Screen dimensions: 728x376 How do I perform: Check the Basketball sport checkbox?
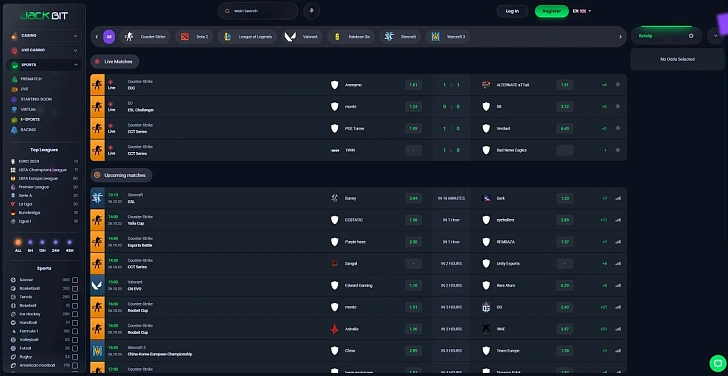75,288
